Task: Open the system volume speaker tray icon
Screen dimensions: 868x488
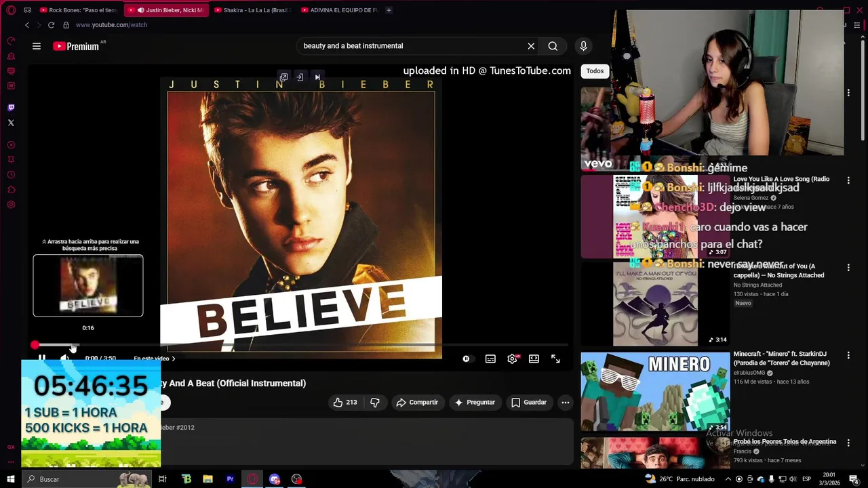Action: pyautogui.click(x=793, y=479)
